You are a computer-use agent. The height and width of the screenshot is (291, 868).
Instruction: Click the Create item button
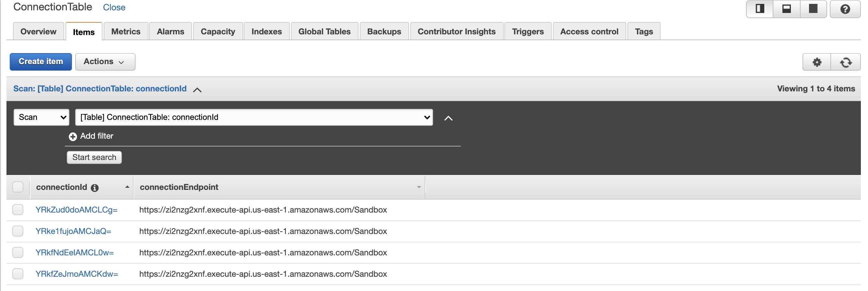(x=41, y=62)
